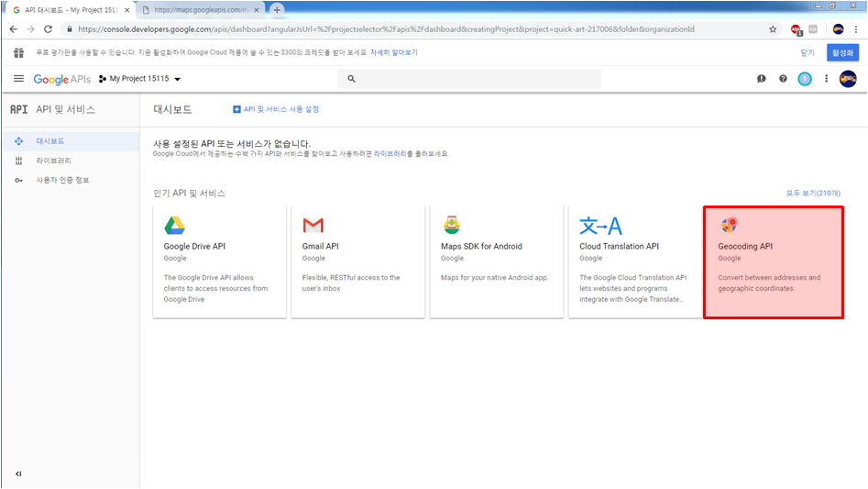This screenshot has height=489, width=868.
Task: Click the Cloud Translation icon
Action: click(600, 226)
